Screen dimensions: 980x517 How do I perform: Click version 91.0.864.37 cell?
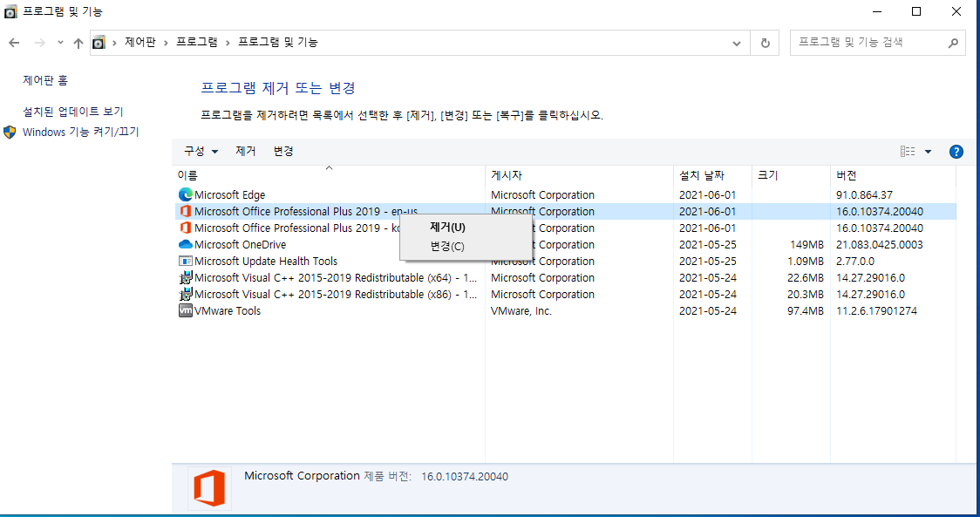864,195
